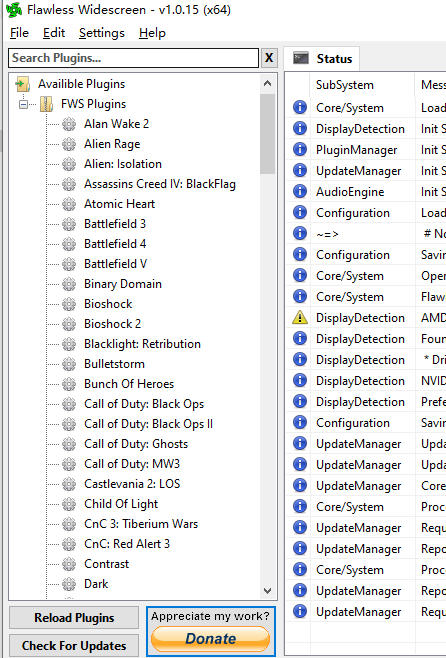Click the yellow warning icon in DisplayDetection row
446x658 pixels.
300,318
